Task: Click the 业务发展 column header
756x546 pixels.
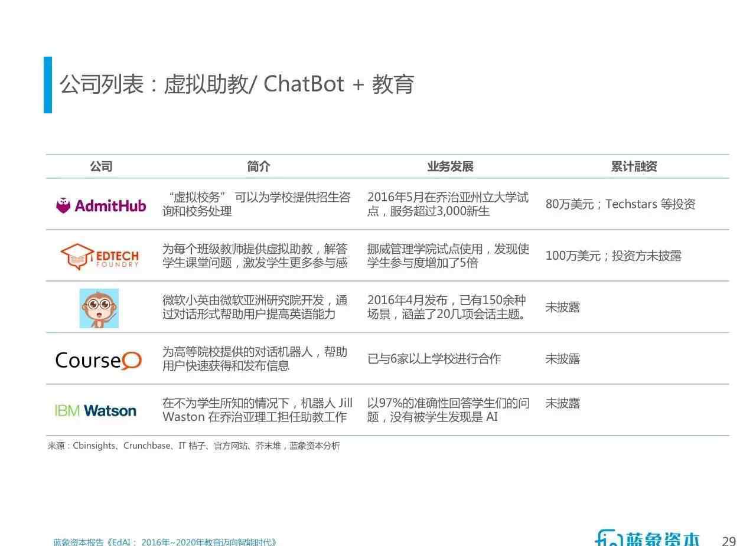Action: point(450,166)
